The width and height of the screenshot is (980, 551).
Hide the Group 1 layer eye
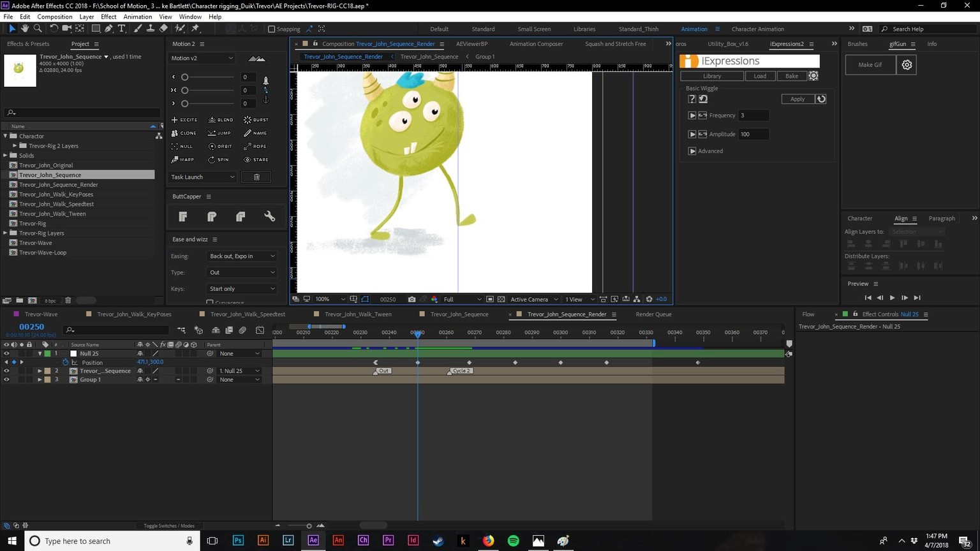point(6,379)
